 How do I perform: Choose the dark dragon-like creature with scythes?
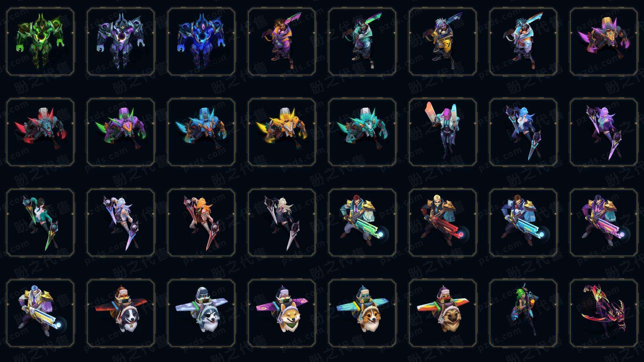pos(604,313)
